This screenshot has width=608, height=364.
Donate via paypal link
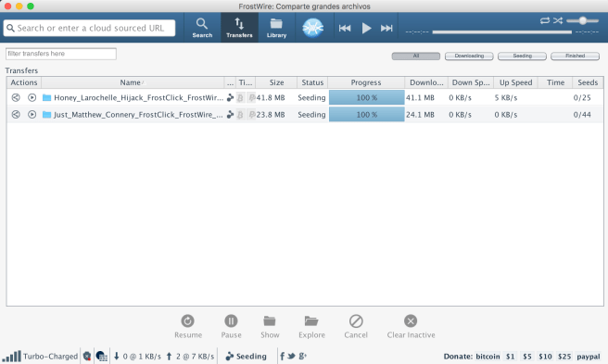(588, 357)
